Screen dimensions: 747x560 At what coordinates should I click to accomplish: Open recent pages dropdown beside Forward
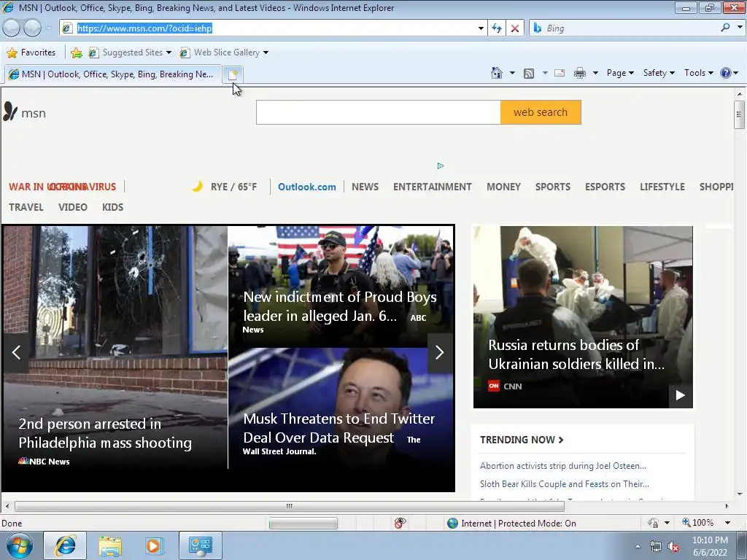tap(48, 28)
